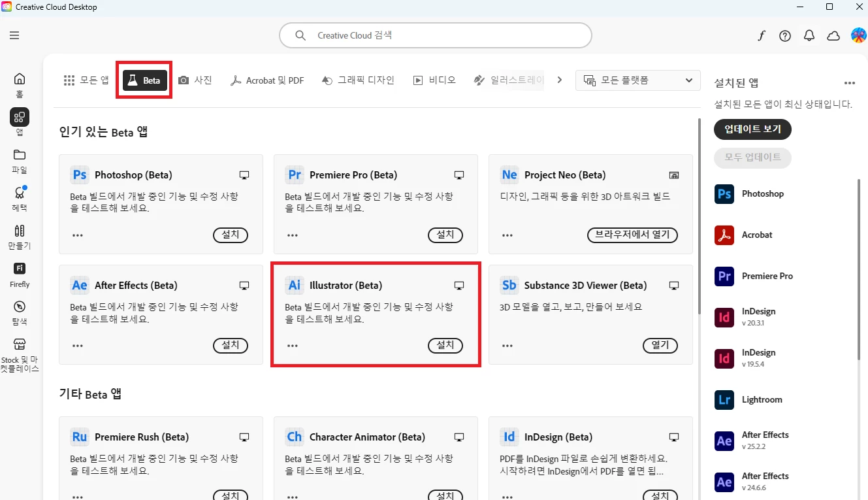
Task: Select After Effects v 25.2.2 entry
Action: tap(752, 441)
